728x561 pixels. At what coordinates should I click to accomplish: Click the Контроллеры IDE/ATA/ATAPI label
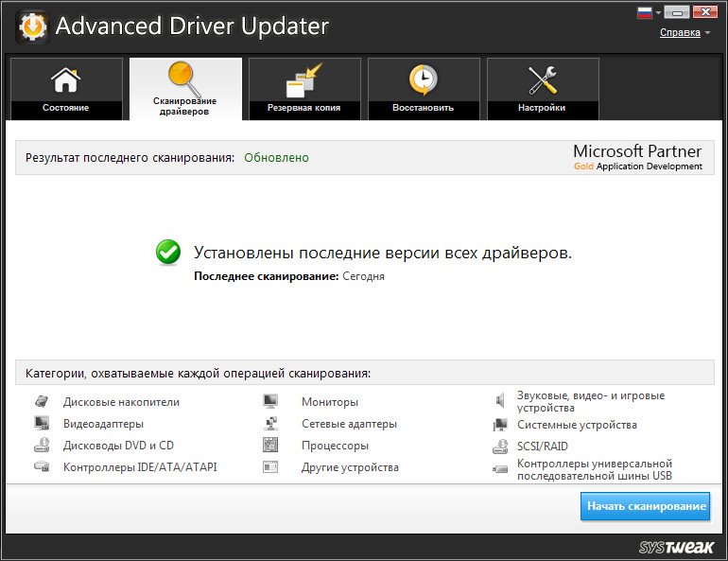click(x=140, y=467)
